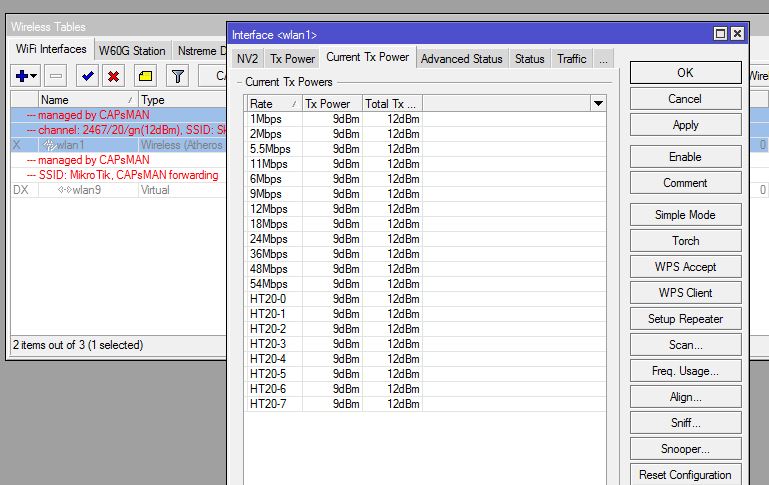The height and width of the screenshot is (485, 769).
Task: Click the wlan9 virtual interface icon
Action: (64, 190)
